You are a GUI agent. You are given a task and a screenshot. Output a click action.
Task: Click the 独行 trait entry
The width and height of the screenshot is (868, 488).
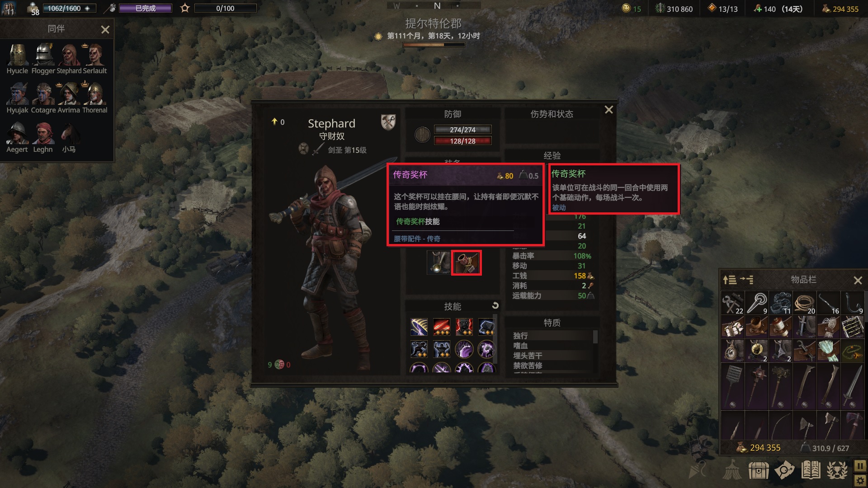coord(520,336)
